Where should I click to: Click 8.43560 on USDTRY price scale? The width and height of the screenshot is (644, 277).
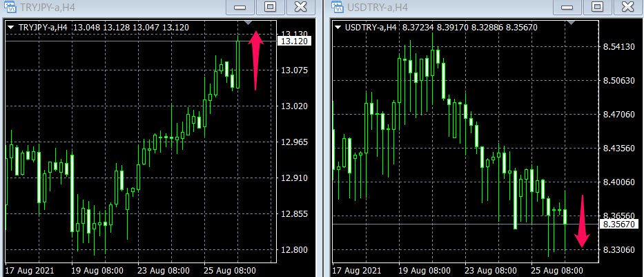(x=619, y=148)
